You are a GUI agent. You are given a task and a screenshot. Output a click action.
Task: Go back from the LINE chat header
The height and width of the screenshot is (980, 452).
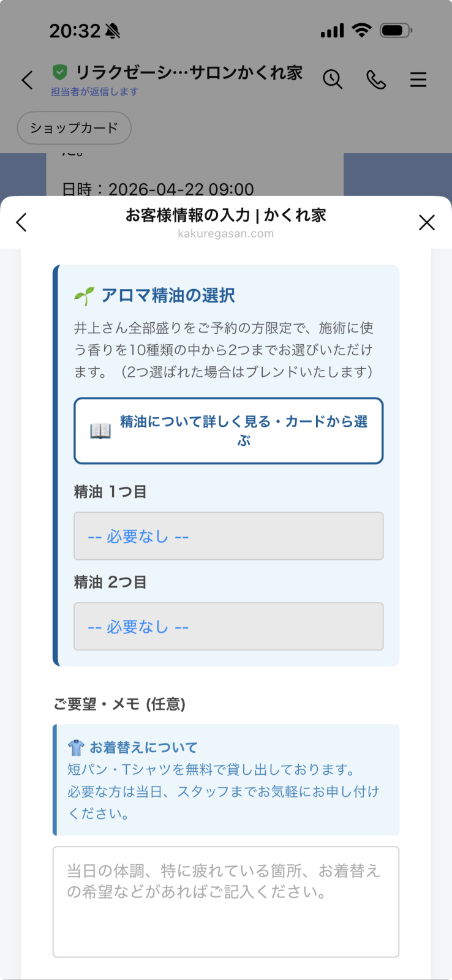[x=27, y=80]
